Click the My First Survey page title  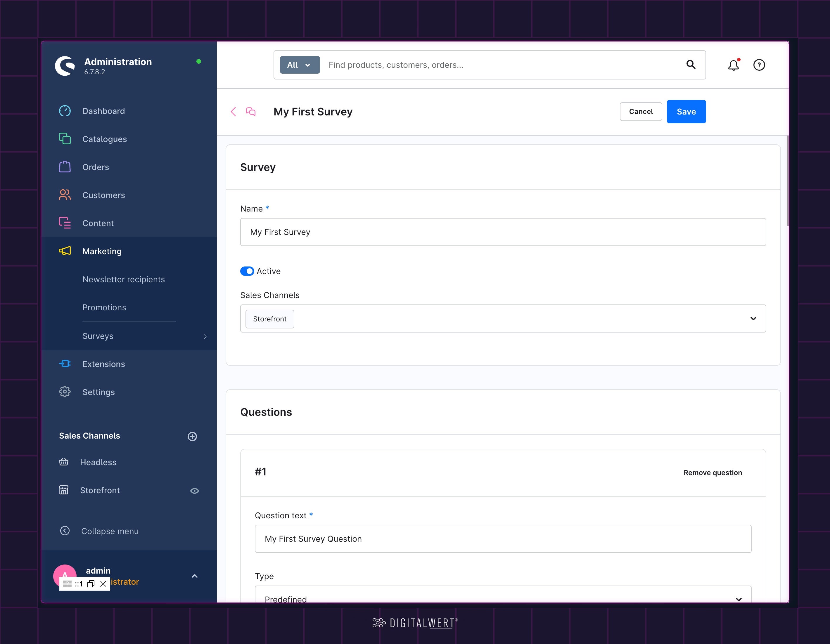pyautogui.click(x=313, y=112)
